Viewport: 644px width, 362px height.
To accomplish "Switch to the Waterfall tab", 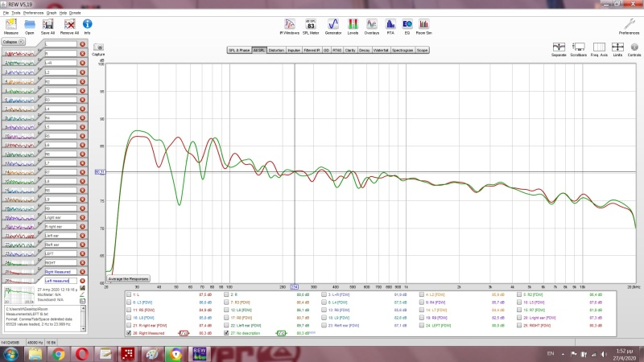I will 382,50.
